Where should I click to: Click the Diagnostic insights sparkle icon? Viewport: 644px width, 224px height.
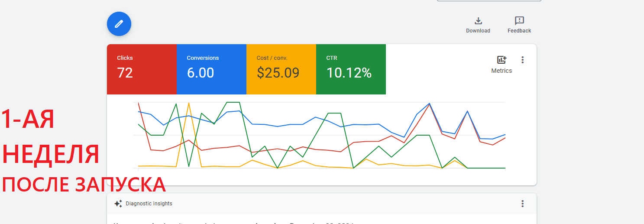118,204
